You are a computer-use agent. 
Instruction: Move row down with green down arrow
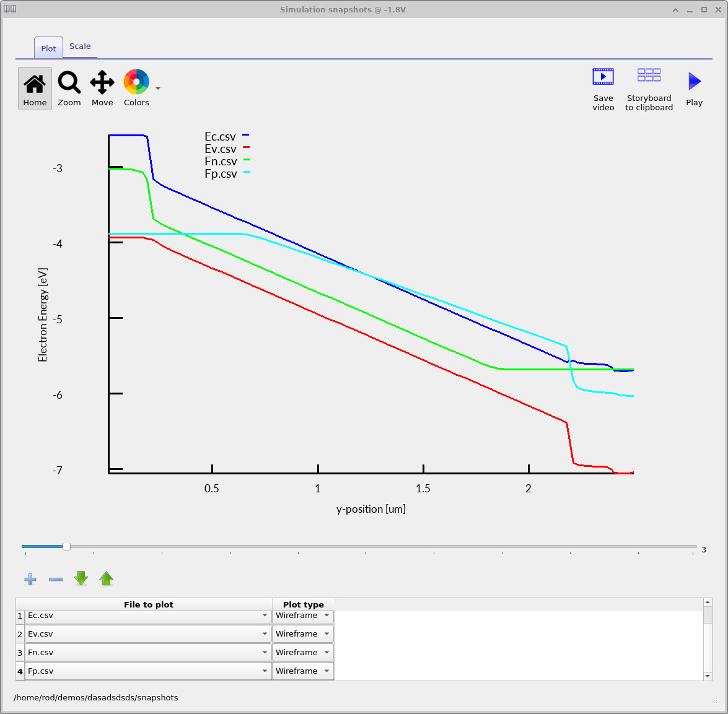(81, 578)
